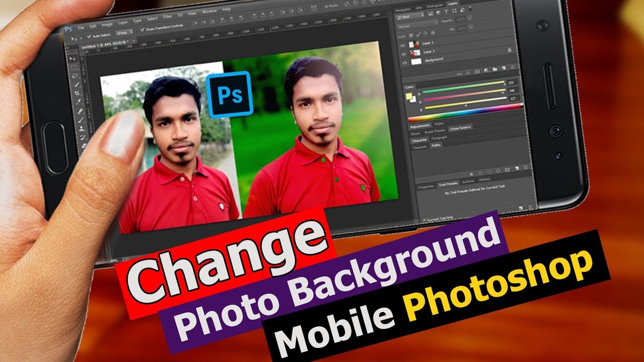Toggle the Auto-Select checkbox

90,36
